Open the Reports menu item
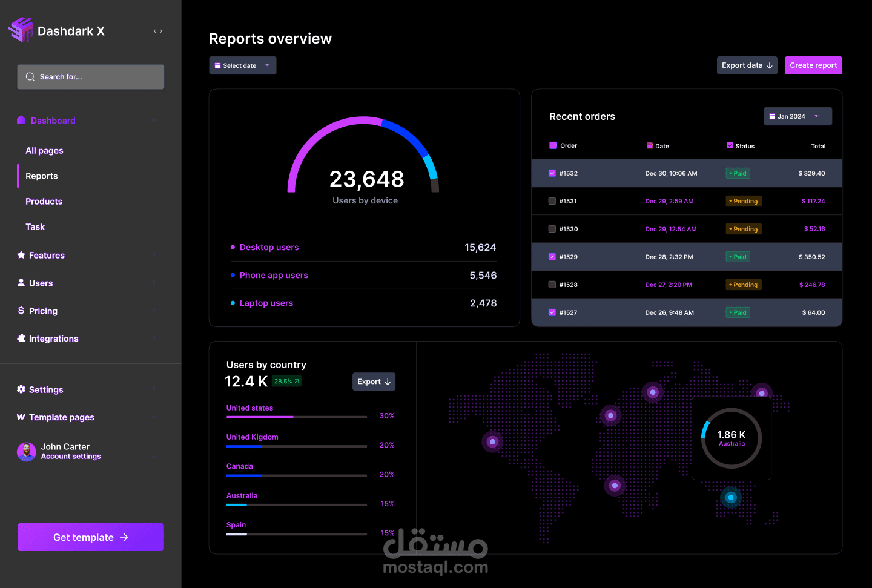The width and height of the screenshot is (872, 588). pyautogui.click(x=42, y=176)
